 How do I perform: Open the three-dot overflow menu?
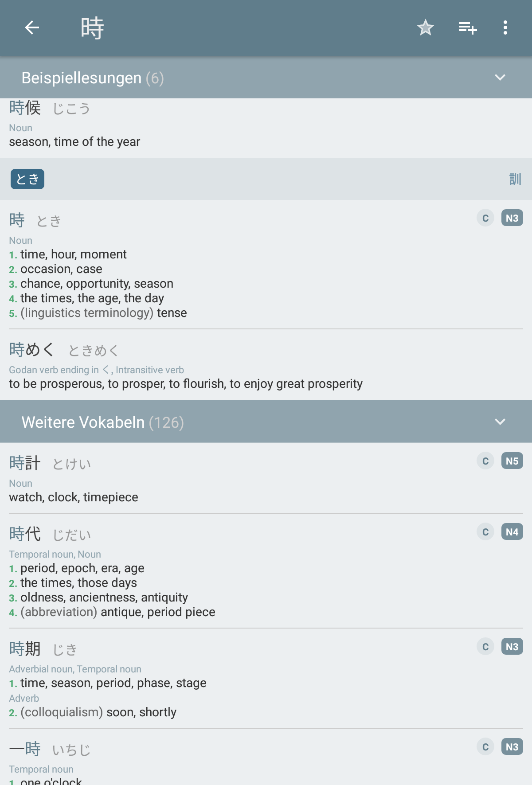(x=505, y=27)
